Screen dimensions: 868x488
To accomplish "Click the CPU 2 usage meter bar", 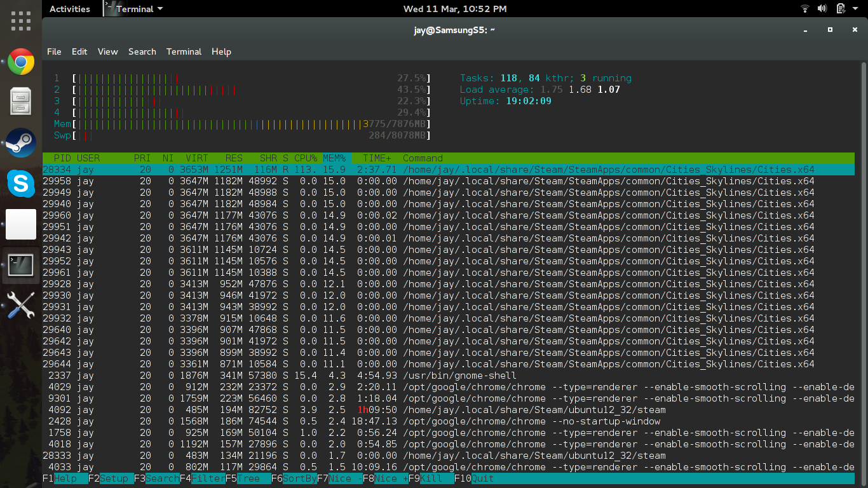I will (252, 90).
